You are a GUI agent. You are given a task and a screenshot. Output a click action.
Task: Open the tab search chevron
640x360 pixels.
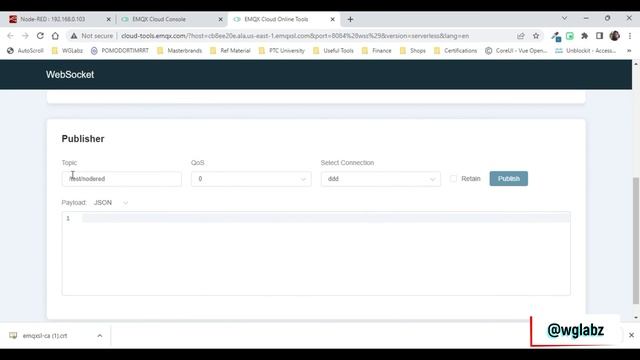[564, 18]
